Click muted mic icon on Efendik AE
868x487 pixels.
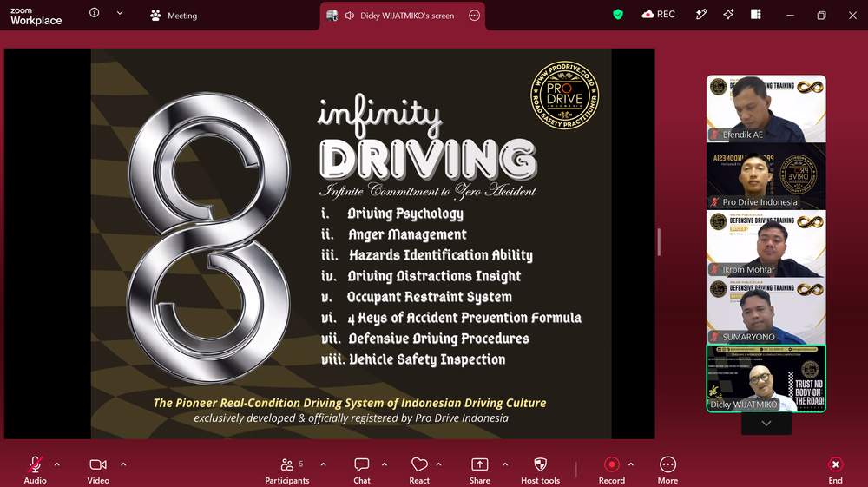pyautogui.click(x=714, y=135)
